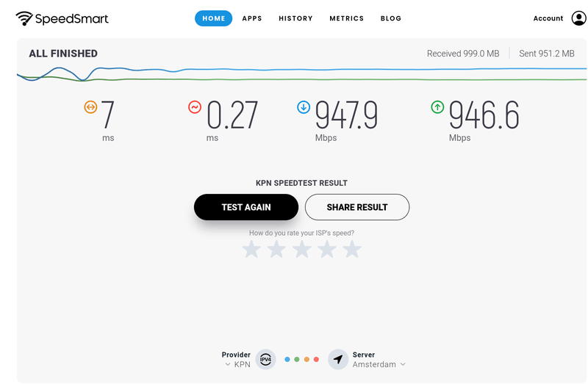588x384 pixels.
Task: Click the ALL FINISHED status heading
Action: (x=63, y=54)
